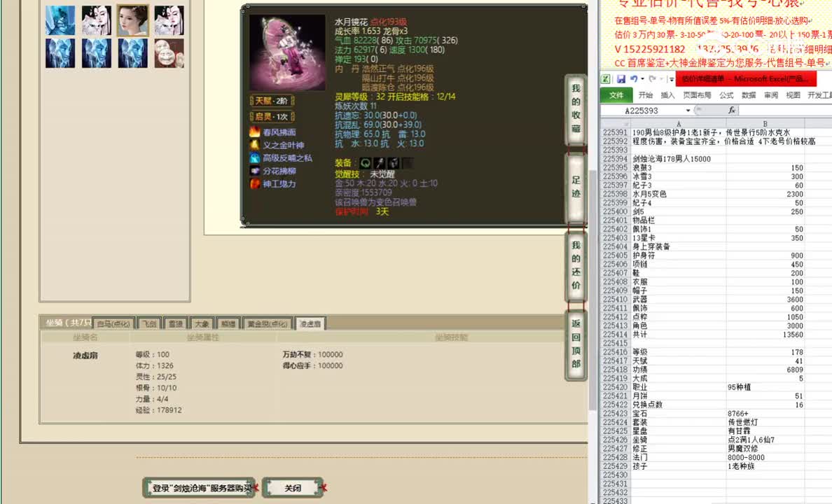Click the green ring equipment icon
Viewport: 832px width, 504px height.
click(366, 163)
